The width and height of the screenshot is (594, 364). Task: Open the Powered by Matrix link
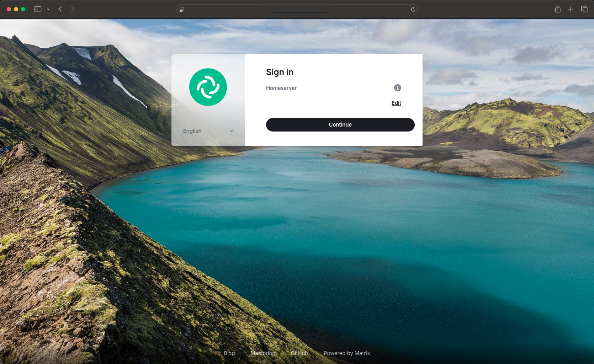pyautogui.click(x=347, y=353)
